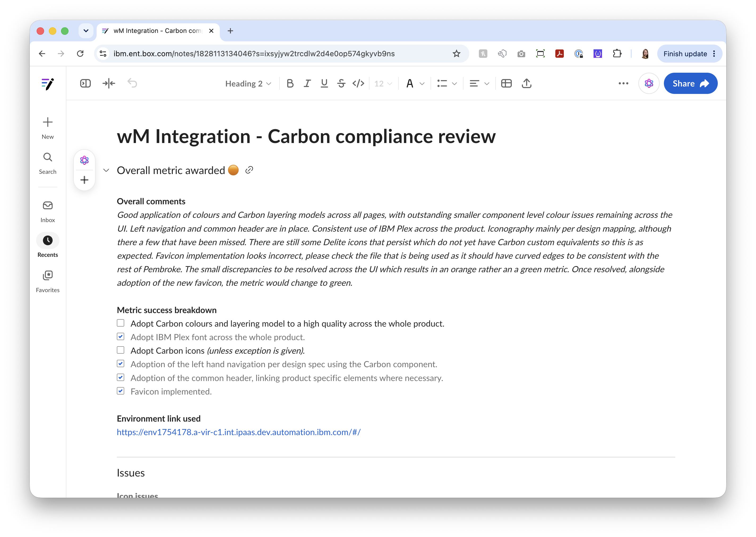Viewport: 756px width, 537px height.
Task: Open Search in sidebar
Action: (48, 163)
